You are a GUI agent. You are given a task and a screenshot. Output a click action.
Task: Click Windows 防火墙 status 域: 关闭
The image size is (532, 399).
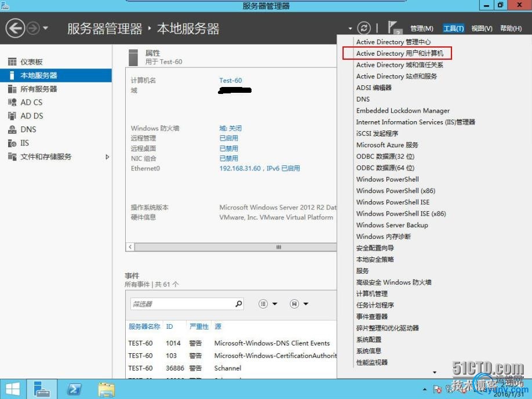[x=231, y=128]
